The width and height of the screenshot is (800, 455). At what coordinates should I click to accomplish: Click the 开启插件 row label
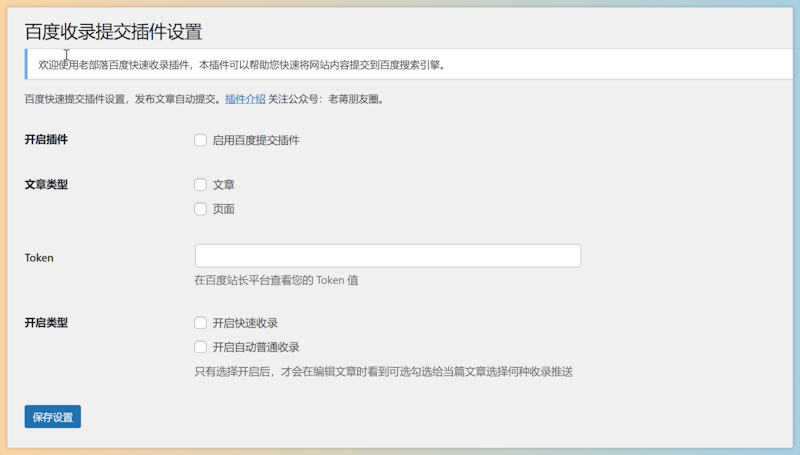pos(46,139)
